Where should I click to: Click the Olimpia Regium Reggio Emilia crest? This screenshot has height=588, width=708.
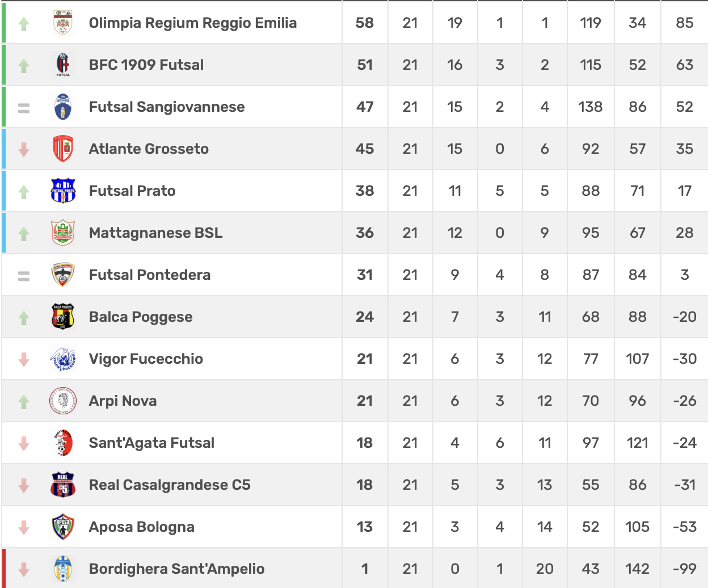coord(63,23)
